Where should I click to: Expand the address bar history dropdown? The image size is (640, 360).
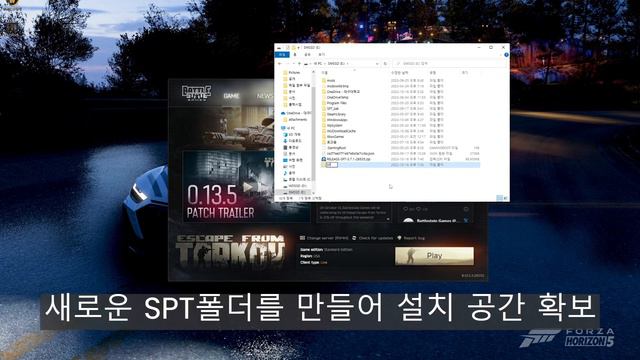pyautogui.click(x=377, y=64)
